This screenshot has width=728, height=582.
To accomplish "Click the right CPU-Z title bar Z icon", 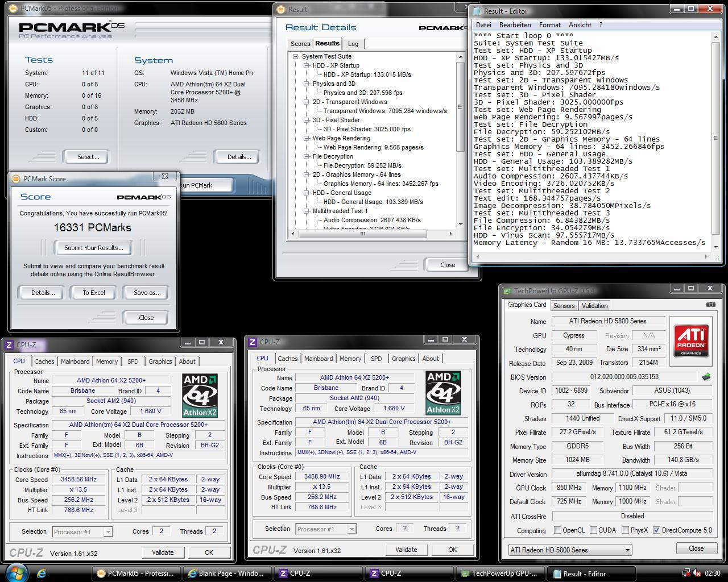I will (252, 342).
